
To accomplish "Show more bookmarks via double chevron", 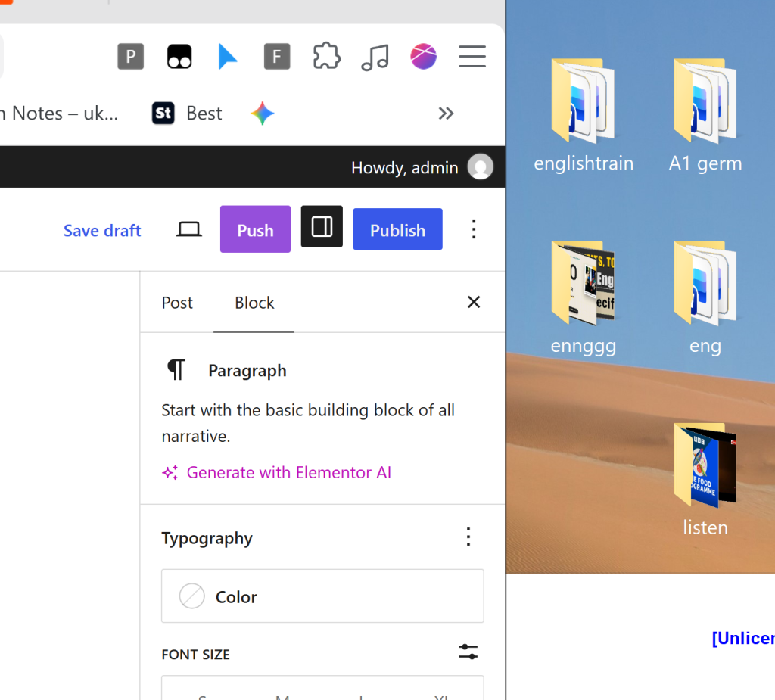I will [x=446, y=114].
